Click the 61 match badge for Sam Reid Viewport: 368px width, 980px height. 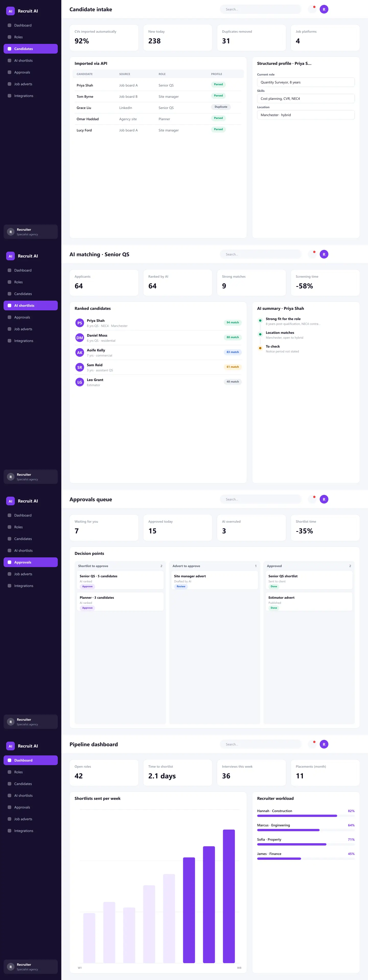[x=233, y=367]
